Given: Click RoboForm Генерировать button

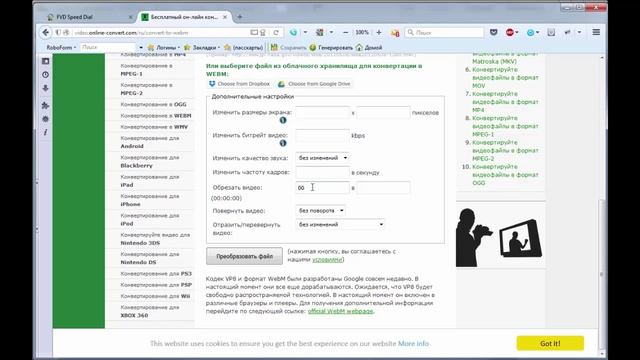Looking at the screenshot, I should (x=331, y=47).
